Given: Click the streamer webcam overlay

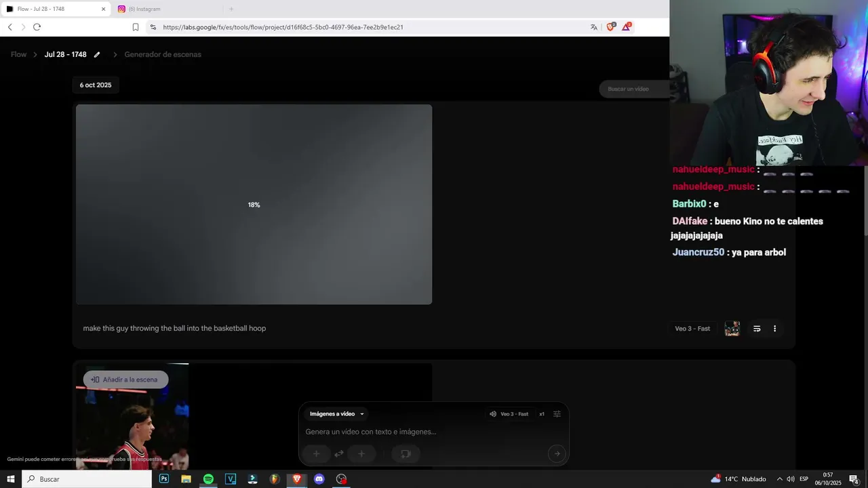Looking at the screenshot, I should pos(768,83).
